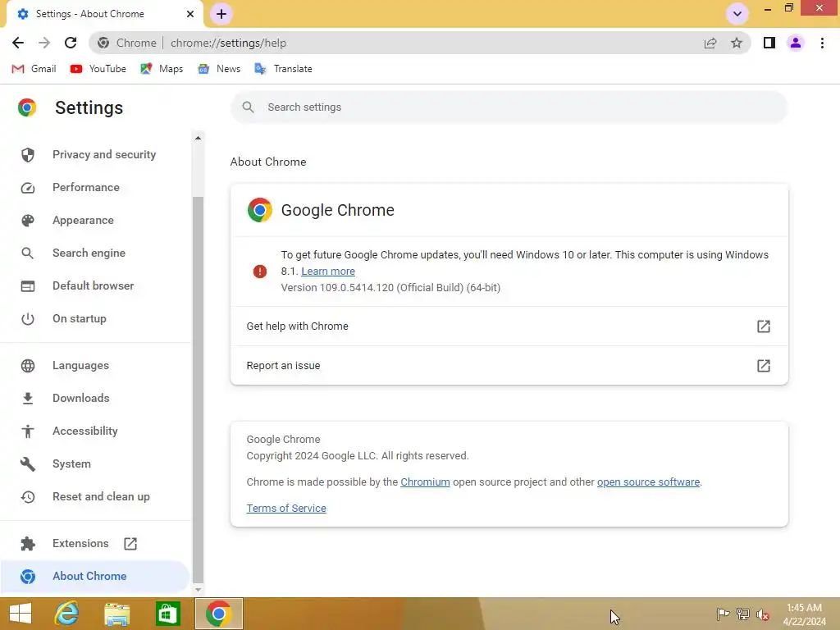Open the Chrome three-dot menu
This screenshot has width=840, height=630.
coord(822,43)
